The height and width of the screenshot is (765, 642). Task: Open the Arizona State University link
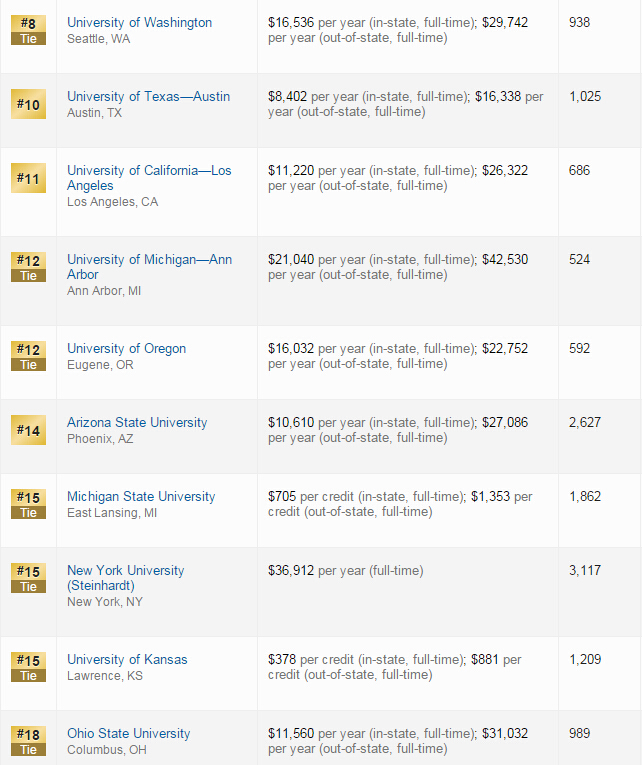(137, 422)
